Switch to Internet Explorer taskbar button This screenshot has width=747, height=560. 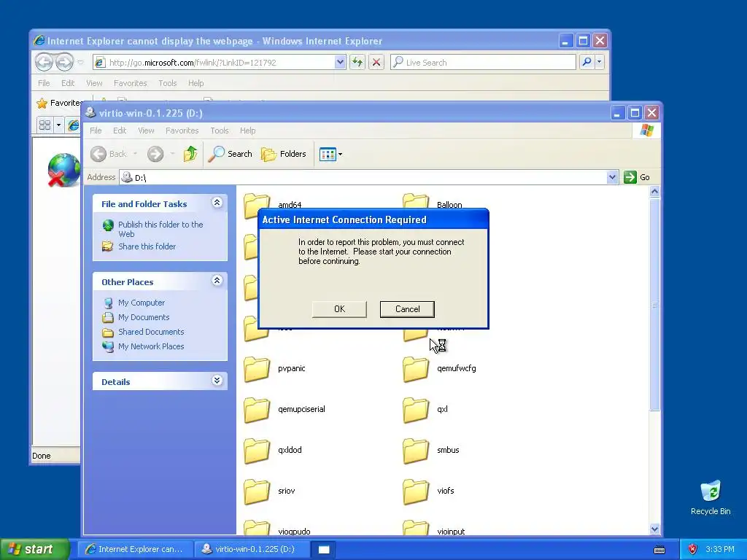point(136,549)
